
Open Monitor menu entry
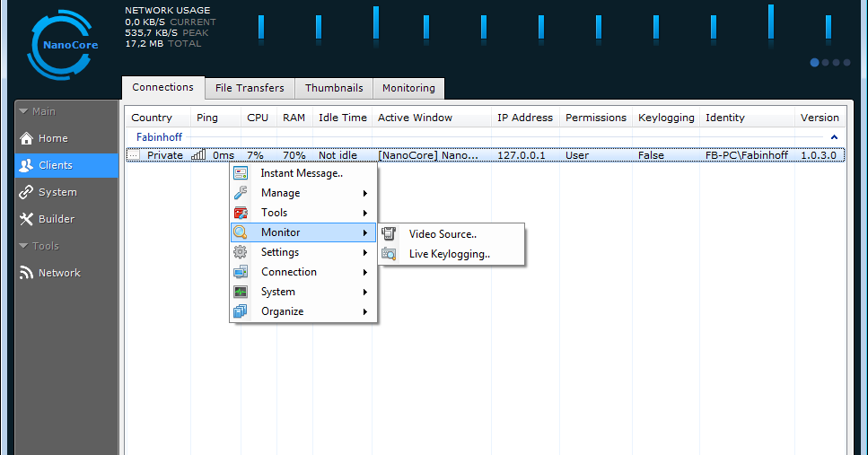pos(303,232)
